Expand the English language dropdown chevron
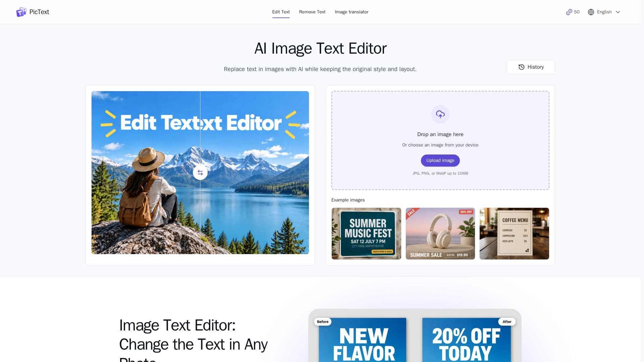 pyautogui.click(x=618, y=12)
